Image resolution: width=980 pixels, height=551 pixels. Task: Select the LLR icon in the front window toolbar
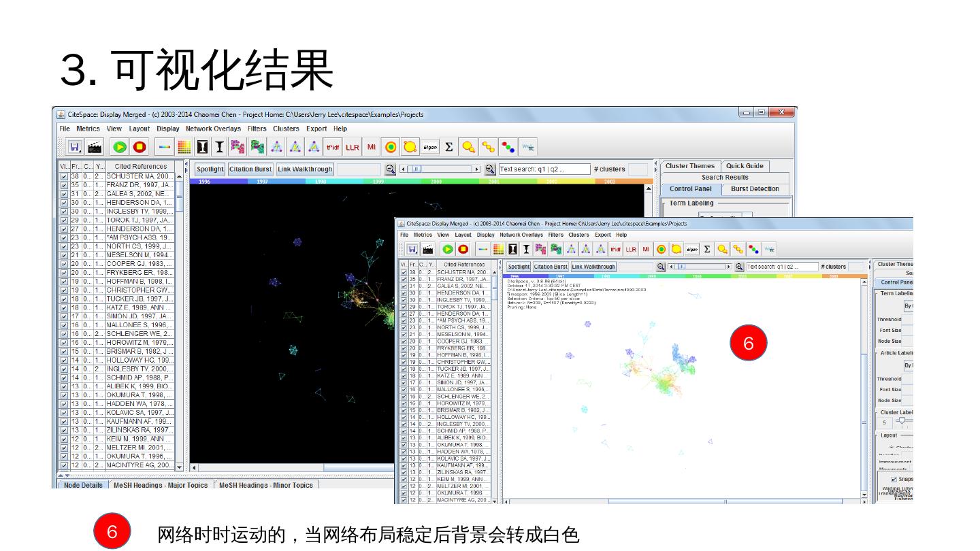pos(631,249)
